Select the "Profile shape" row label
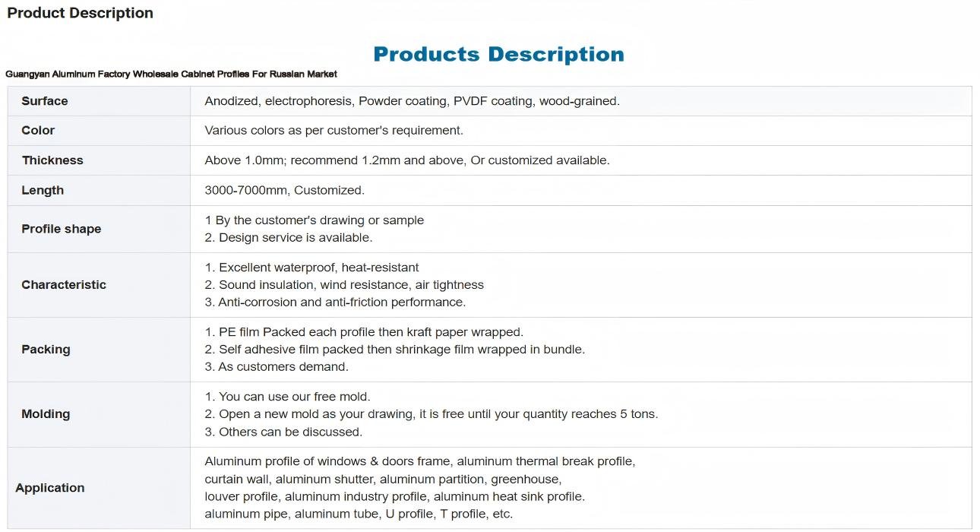980x532 pixels. point(61,229)
